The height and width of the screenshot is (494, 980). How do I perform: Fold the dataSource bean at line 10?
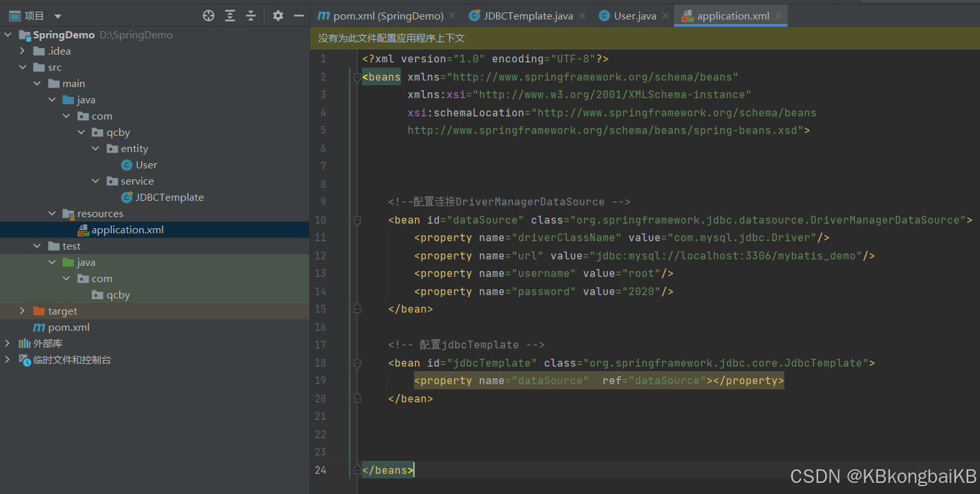pyautogui.click(x=357, y=220)
